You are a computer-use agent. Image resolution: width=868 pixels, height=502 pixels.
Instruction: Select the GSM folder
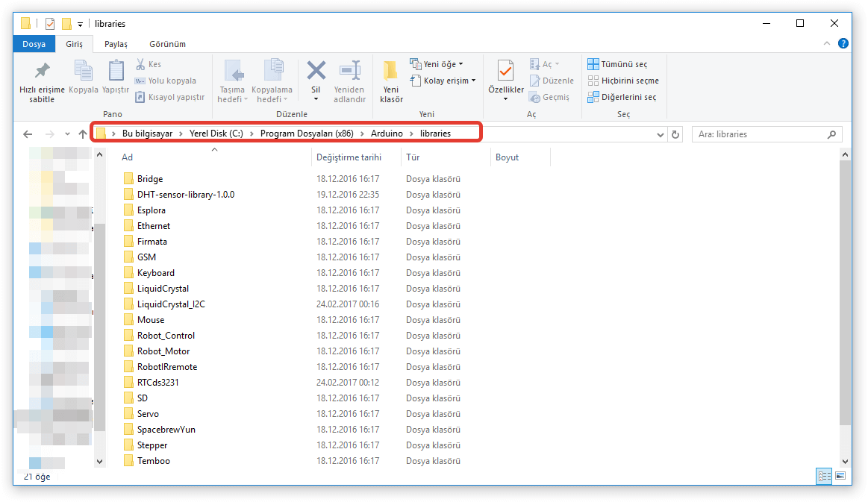click(146, 257)
